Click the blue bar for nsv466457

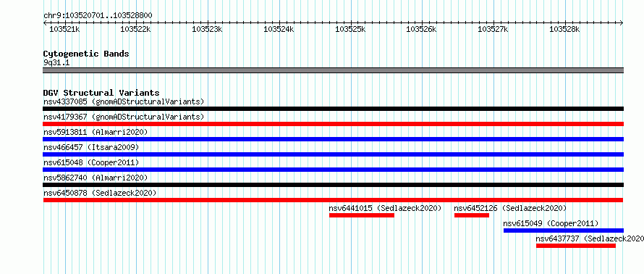click(x=333, y=154)
